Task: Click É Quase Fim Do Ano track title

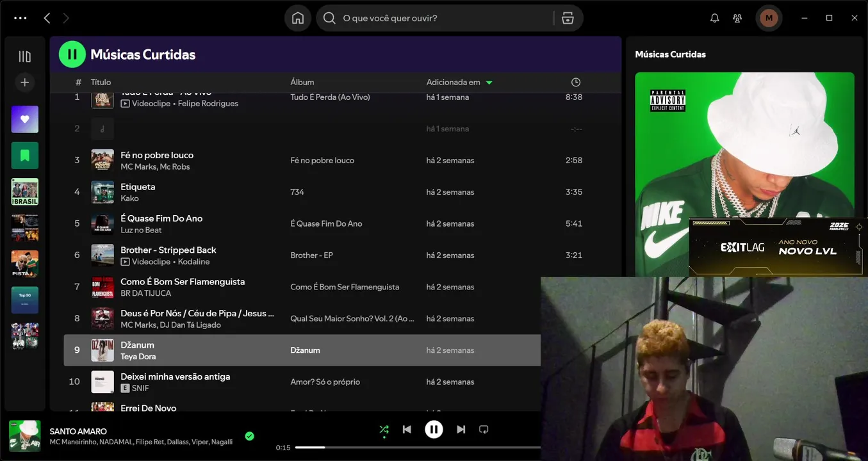Action: point(161,218)
